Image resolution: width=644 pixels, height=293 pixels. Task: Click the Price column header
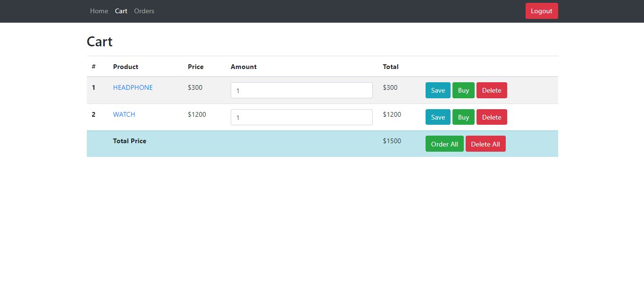(195, 67)
